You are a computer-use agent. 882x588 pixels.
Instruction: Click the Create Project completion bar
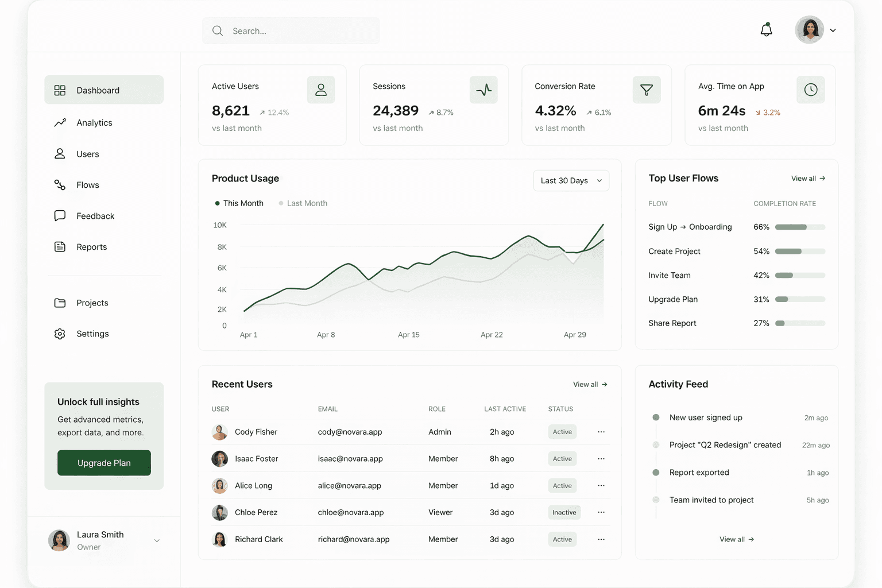tap(800, 252)
